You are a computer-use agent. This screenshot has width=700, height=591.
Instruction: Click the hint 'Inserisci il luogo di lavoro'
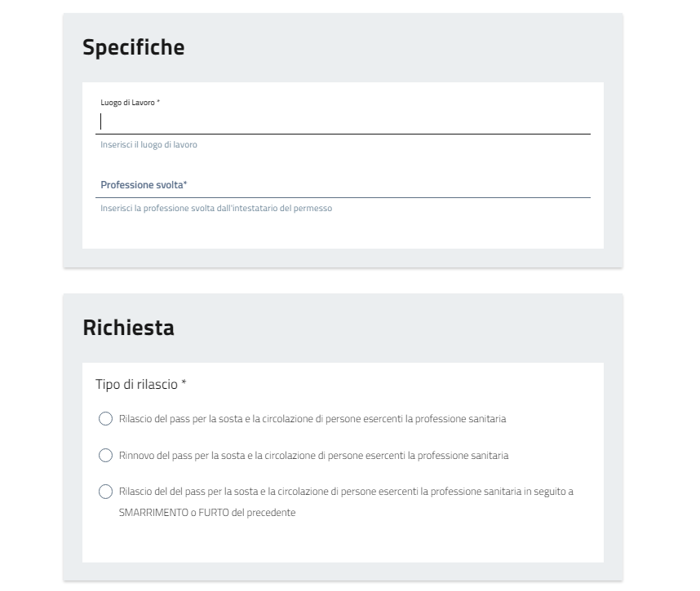point(148,145)
